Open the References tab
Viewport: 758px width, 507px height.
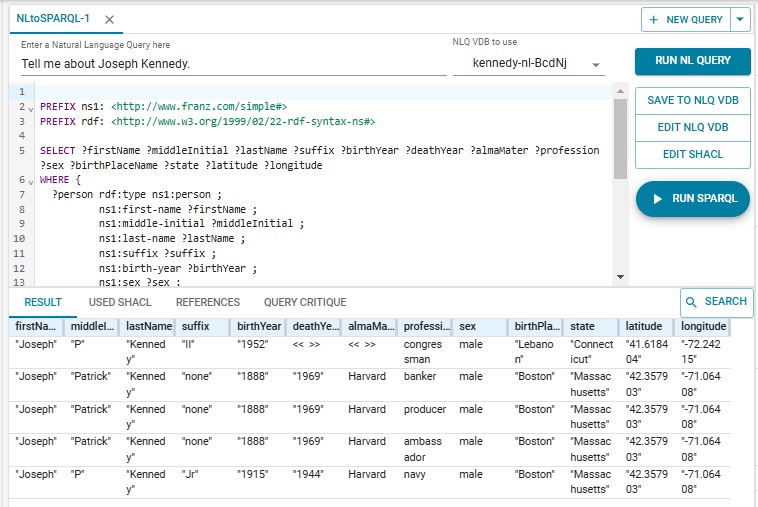207,302
